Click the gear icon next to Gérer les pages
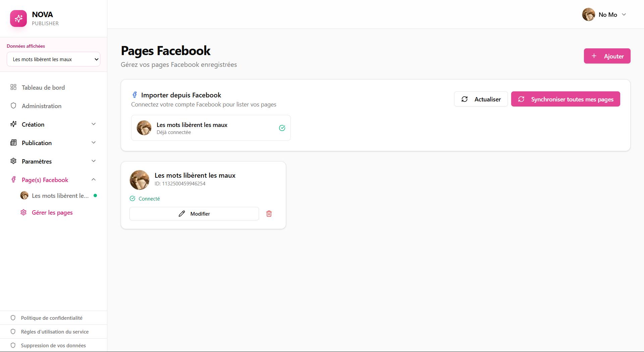644x352 pixels. click(23, 212)
